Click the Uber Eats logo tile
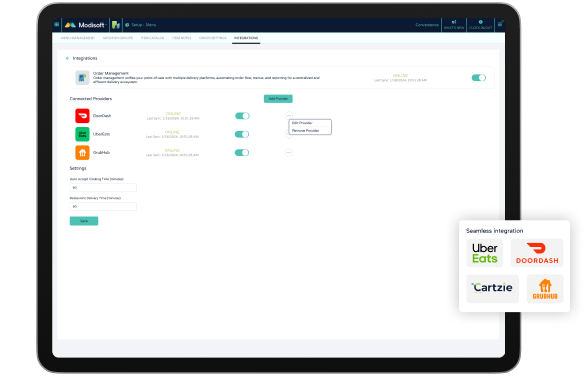 coord(484,254)
